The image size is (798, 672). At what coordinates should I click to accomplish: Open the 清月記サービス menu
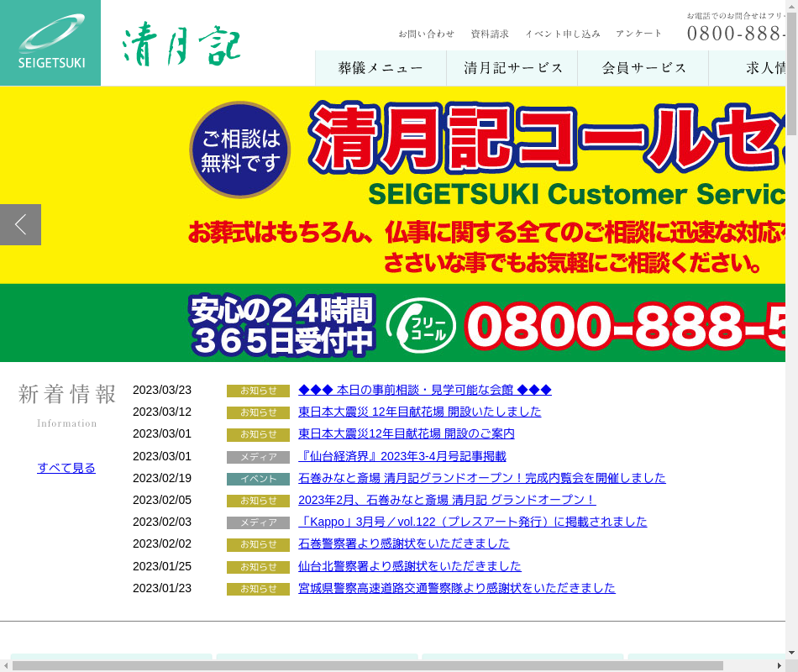(x=512, y=68)
